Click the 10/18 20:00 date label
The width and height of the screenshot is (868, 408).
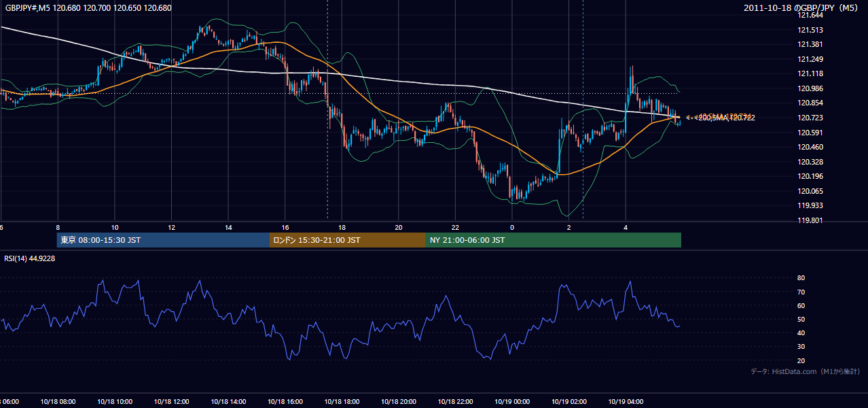click(399, 401)
